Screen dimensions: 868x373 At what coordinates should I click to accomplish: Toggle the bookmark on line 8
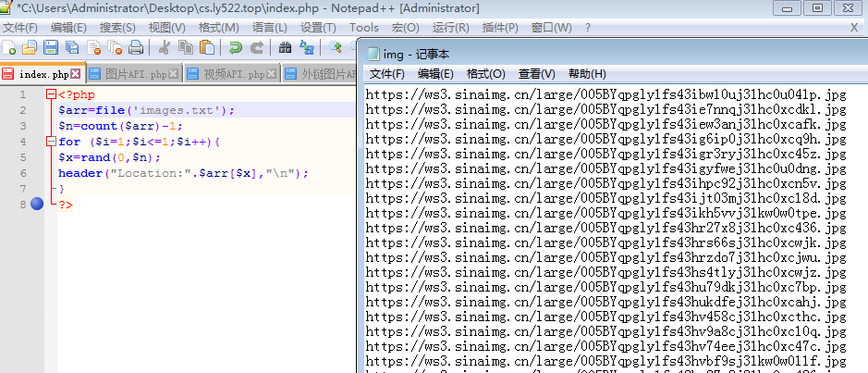[x=37, y=204]
